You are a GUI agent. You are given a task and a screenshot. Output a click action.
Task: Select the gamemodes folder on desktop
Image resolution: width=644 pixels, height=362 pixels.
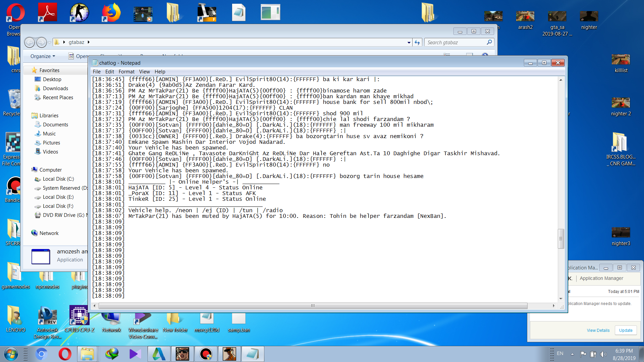[15, 276]
